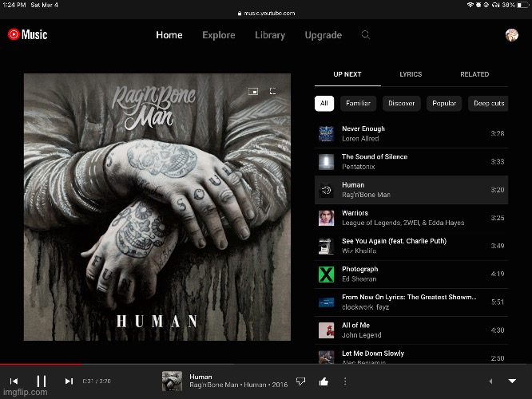The height and width of the screenshot is (399, 532).
Task: Play See You Again by Wiz Khalifa
Action: (x=411, y=246)
